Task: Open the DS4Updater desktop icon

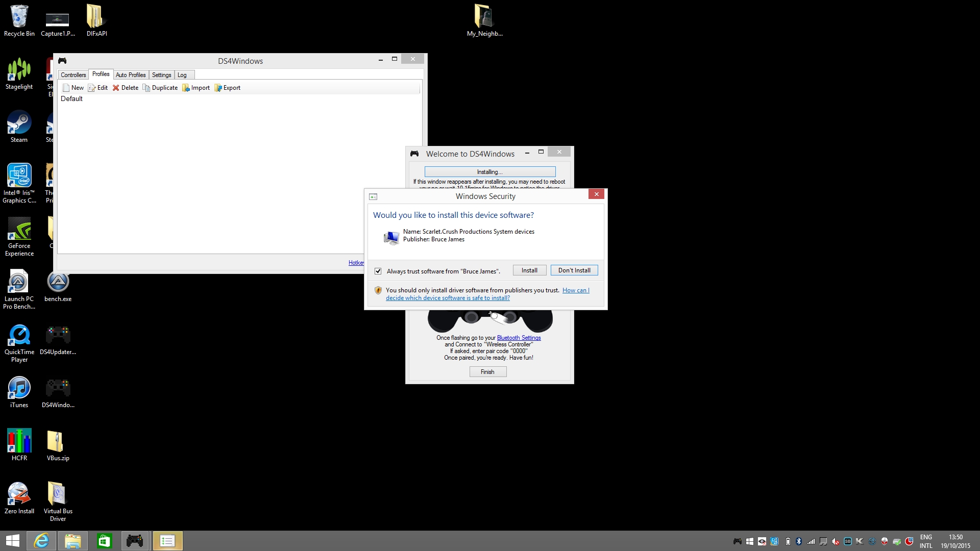Action: coord(58,336)
